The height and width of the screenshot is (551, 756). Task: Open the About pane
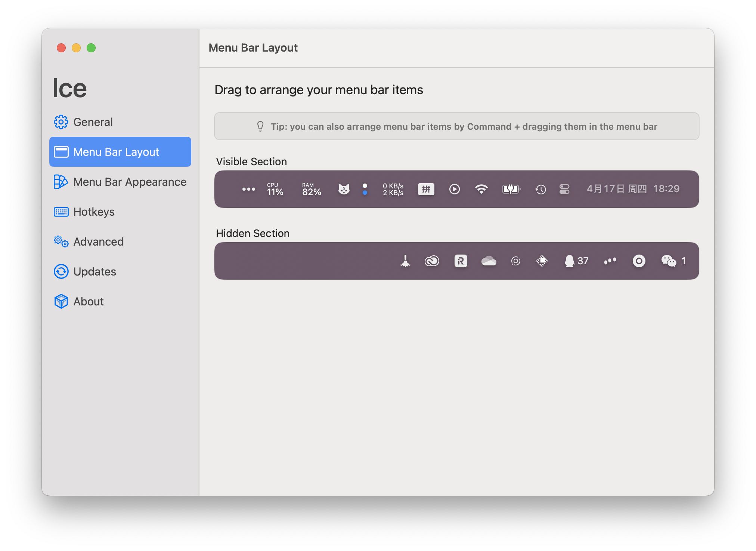click(x=88, y=301)
